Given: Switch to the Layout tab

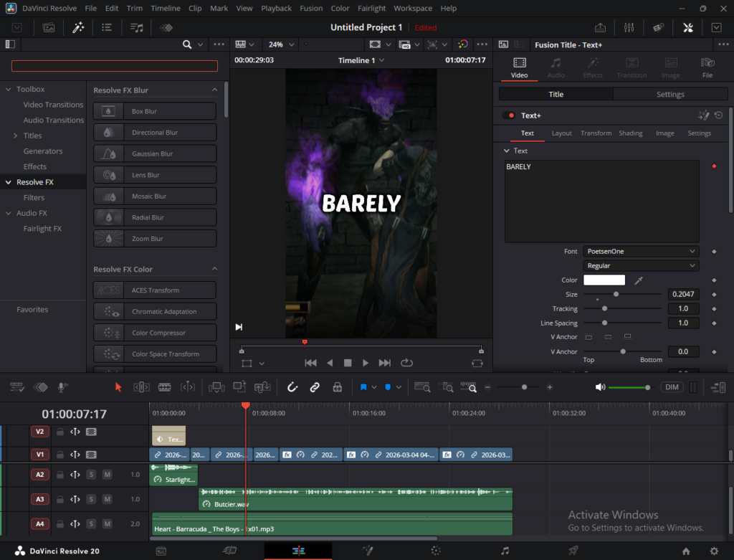Looking at the screenshot, I should (562, 133).
